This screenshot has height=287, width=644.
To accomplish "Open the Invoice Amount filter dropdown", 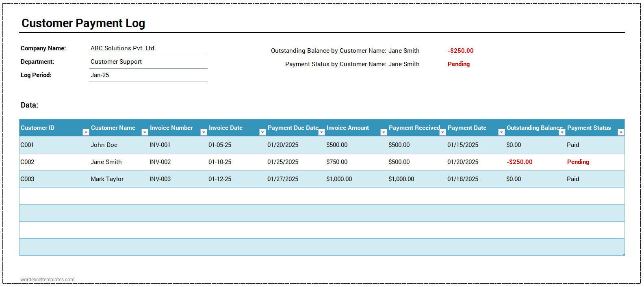I will [x=383, y=132].
